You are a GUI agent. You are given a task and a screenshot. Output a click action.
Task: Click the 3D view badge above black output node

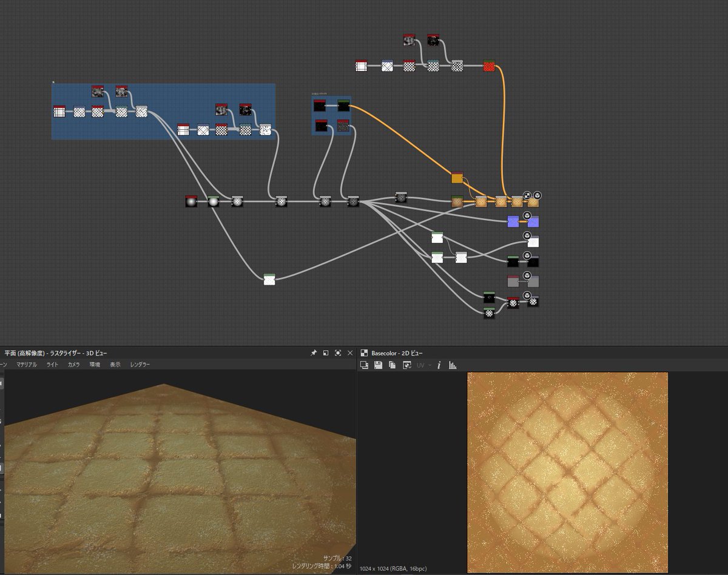pyautogui.click(x=527, y=255)
